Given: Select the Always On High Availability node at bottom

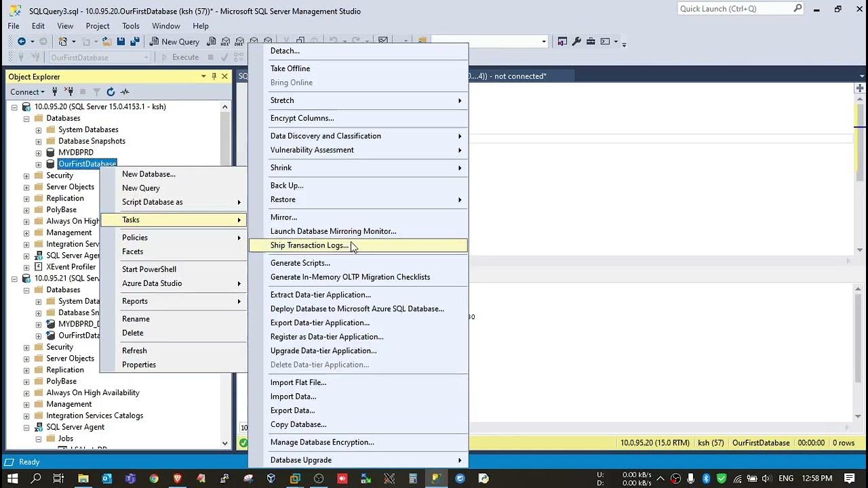Looking at the screenshot, I should tap(92, 393).
